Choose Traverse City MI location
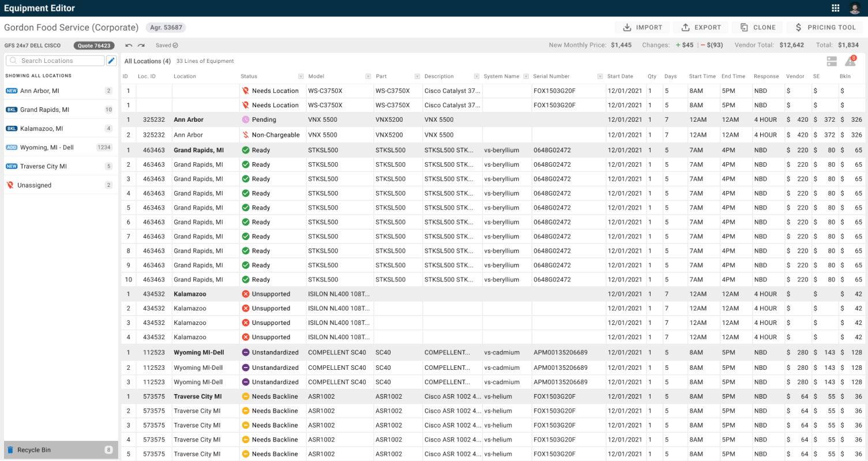 click(43, 166)
